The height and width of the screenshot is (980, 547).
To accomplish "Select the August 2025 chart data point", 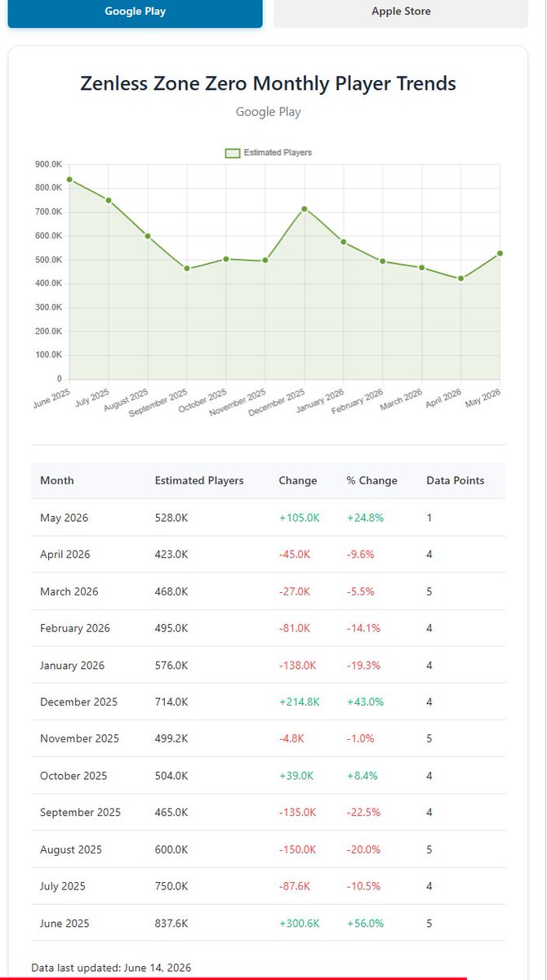I will pyautogui.click(x=148, y=236).
